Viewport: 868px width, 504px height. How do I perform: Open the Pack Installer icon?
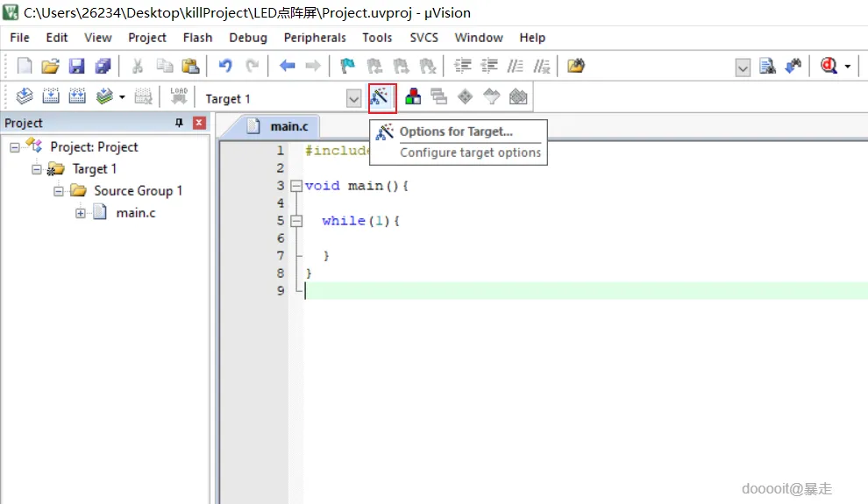coord(518,96)
